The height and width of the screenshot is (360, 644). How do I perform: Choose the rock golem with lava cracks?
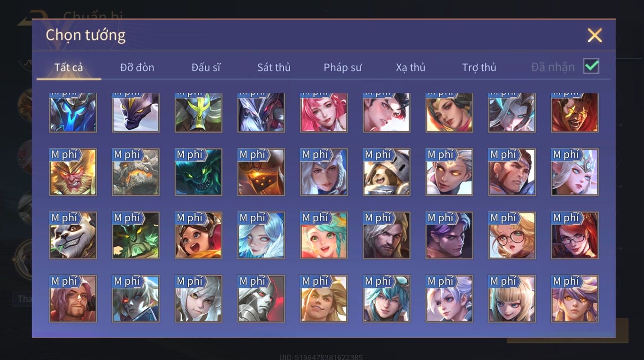[x=136, y=172]
